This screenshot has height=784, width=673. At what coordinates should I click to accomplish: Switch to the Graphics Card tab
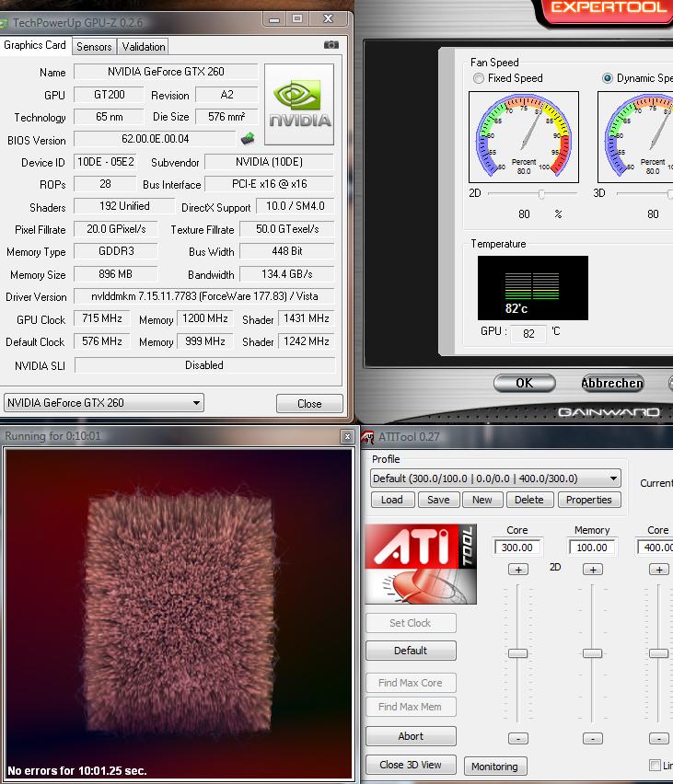35,45
